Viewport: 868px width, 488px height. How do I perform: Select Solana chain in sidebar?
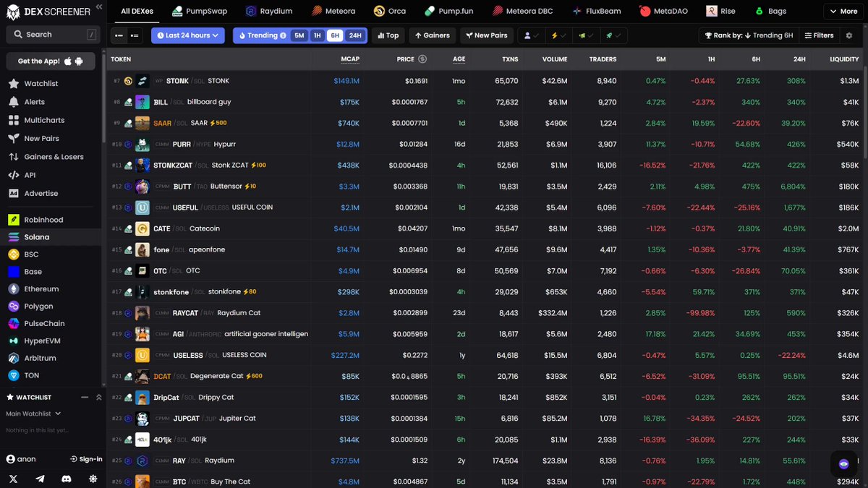pos(52,237)
